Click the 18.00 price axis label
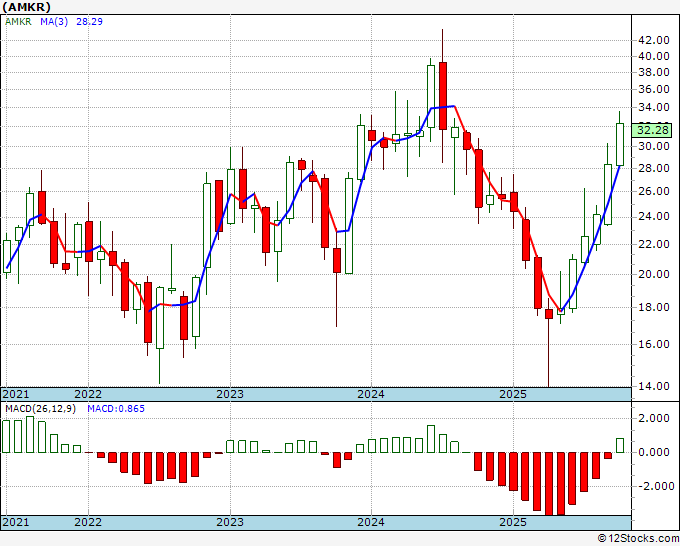The width and height of the screenshot is (680, 546). click(654, 307)
